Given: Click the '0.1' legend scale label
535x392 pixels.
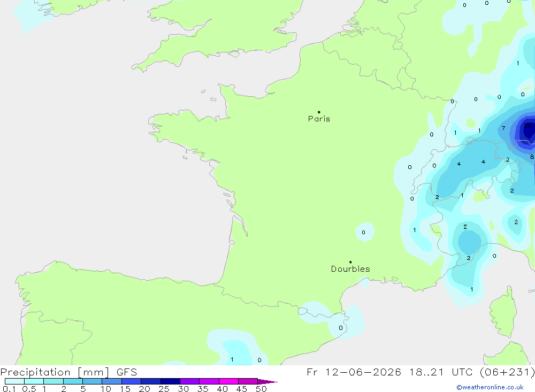Looking at the screenshot, I should pyautogui.click(x=9, y=389).
